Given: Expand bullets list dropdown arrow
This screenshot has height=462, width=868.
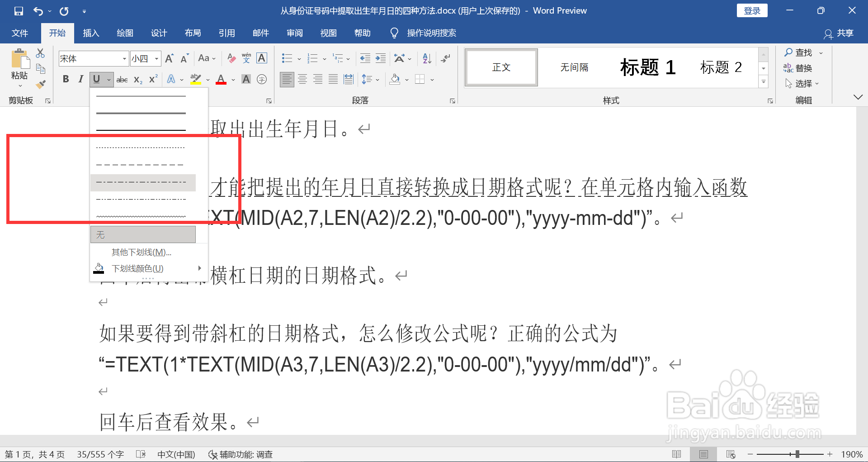Looking at the screenshot, I should pyautogui.click(x=299, y=59).
